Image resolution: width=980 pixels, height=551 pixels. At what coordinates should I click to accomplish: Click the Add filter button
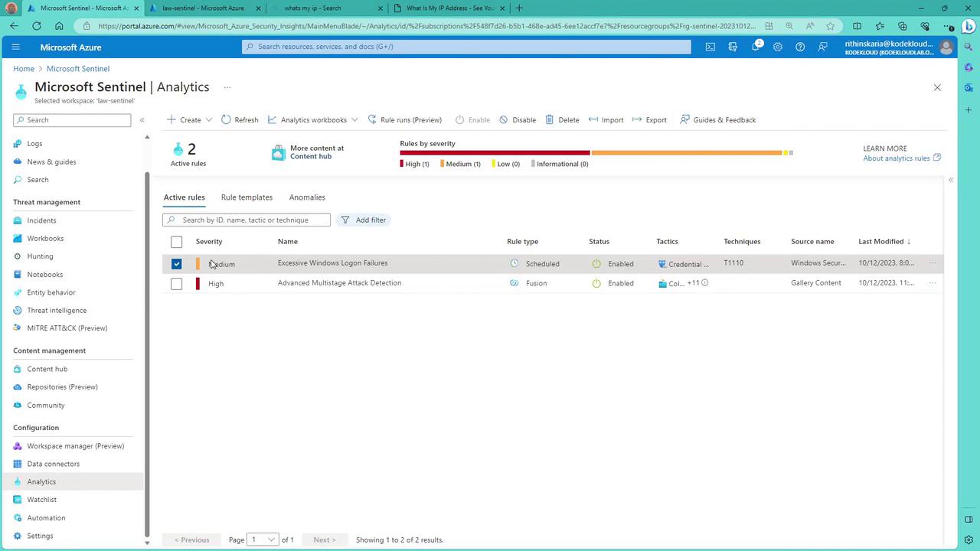coord(364,220)
